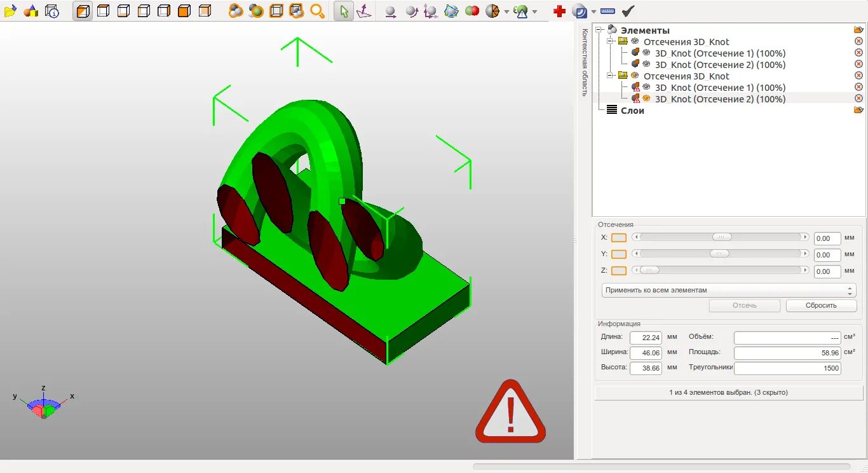This screenshot has width=868, height=473.
Task: Collapse the Элементы tree node
Action: [599, 30]
